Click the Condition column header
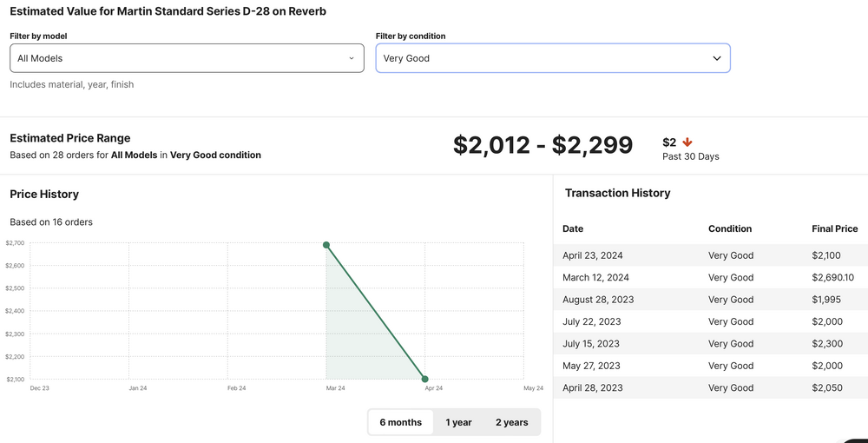This screenshot has height=443, width=868. click(729, 228)
